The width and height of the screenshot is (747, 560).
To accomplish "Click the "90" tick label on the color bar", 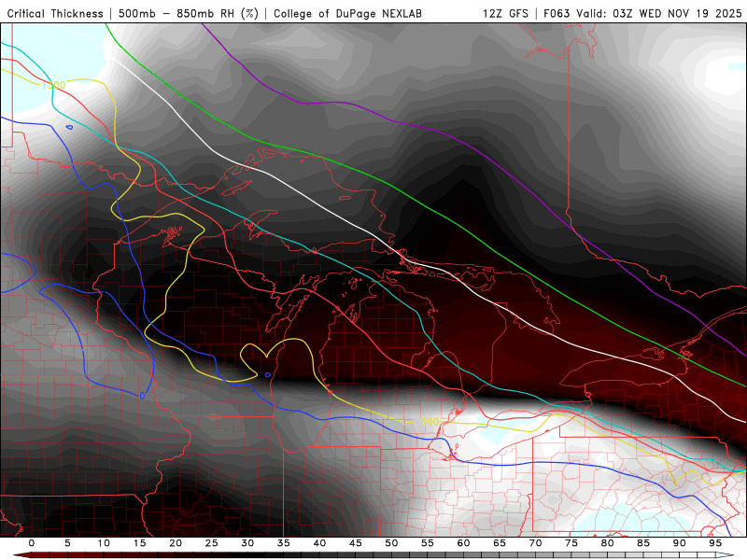I will [x=680, y=543].
